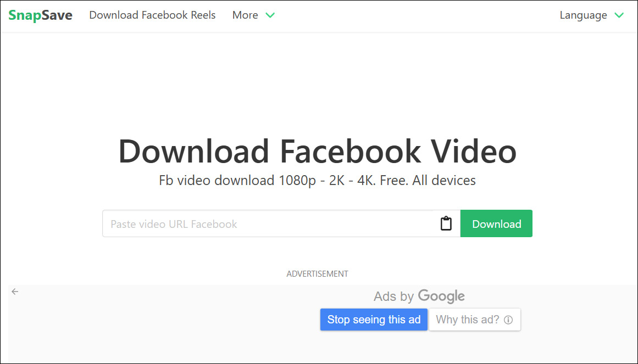Open the Download Facebook Reels page
Viewport: 638px width, 364px height.
(x=152, y=15)
